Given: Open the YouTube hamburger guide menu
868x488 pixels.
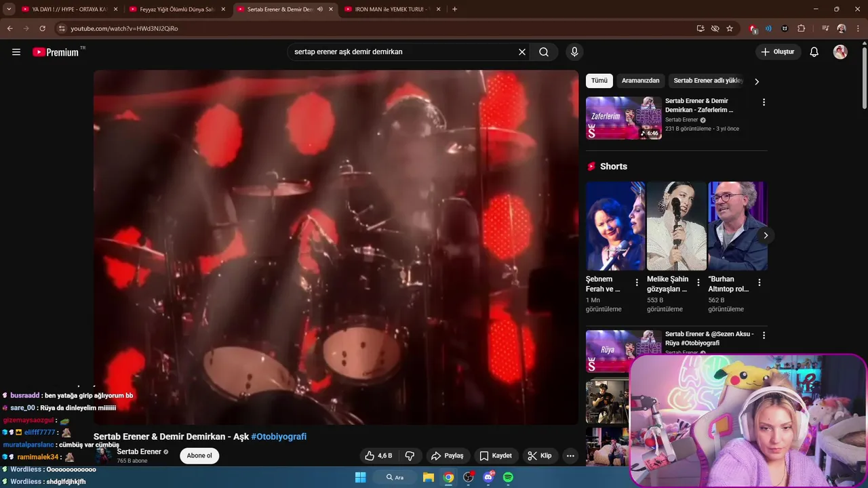Looking at the screenshot, I should tap(16, 52).
